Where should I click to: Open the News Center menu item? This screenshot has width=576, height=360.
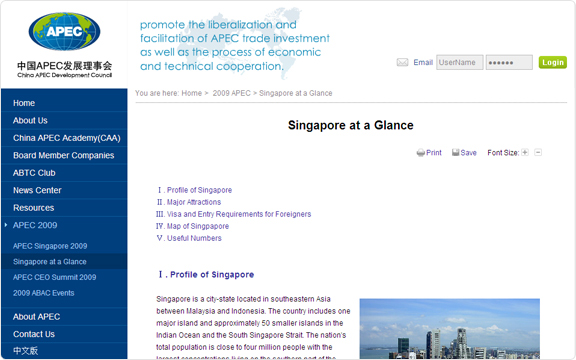[x=37, y=190]
